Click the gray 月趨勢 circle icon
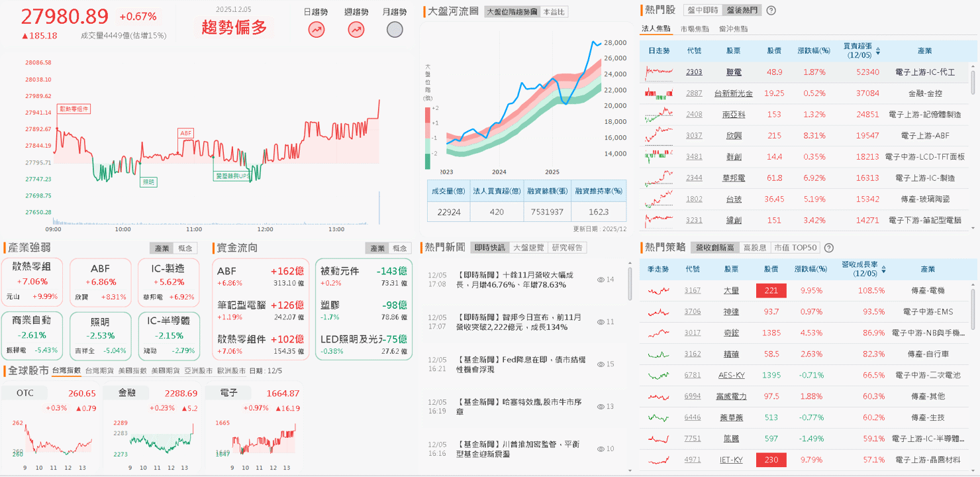 (x=395, y=29)
